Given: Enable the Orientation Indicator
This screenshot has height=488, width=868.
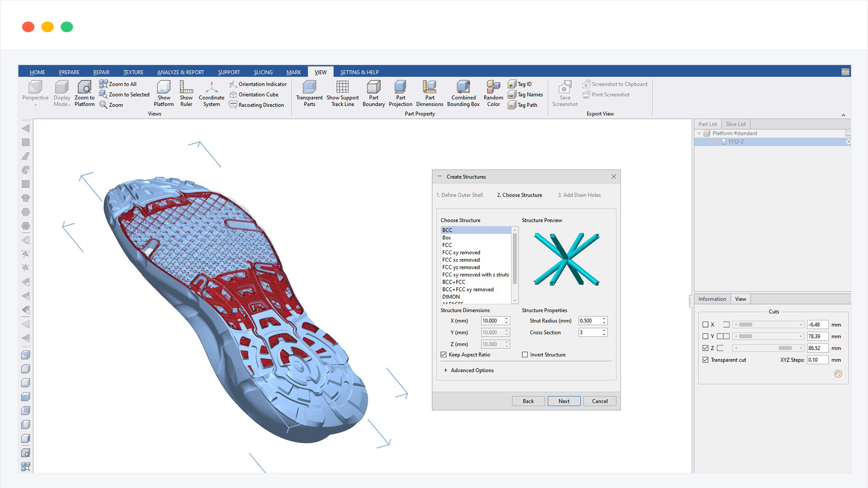Looking at the screenshot, I should pos(258,84).
